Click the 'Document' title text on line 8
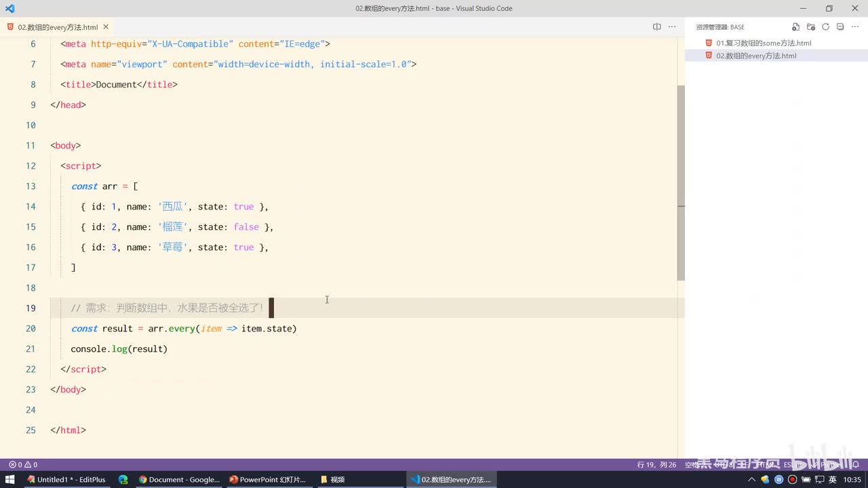The width and height of the screenshot is (868, 488). pyautogui.click(x=117, y=85)
